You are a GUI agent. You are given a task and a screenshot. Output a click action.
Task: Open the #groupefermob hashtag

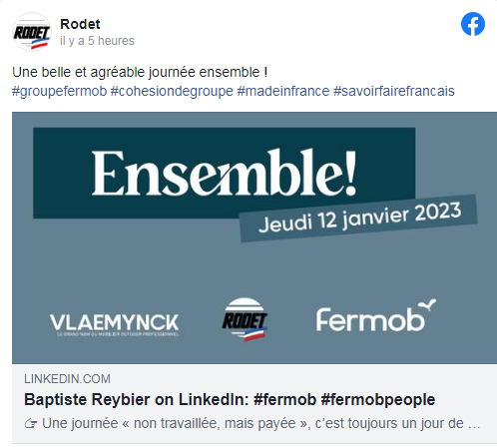coord(59,91)
